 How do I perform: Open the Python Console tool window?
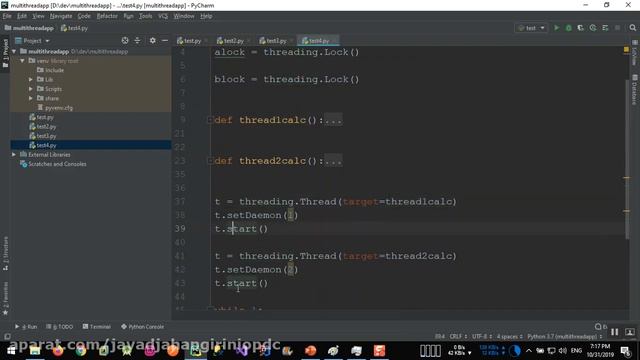click(142, 327)
